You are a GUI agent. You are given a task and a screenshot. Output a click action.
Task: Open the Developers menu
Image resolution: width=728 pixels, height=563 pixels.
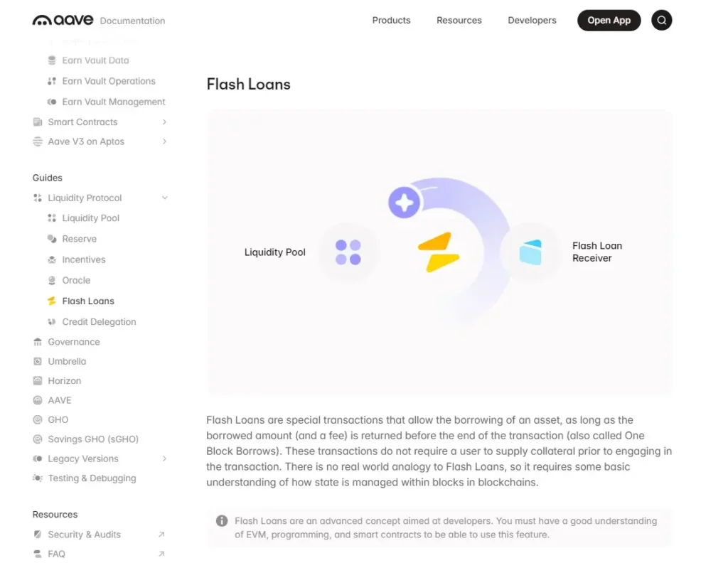[x=532, y=20]
